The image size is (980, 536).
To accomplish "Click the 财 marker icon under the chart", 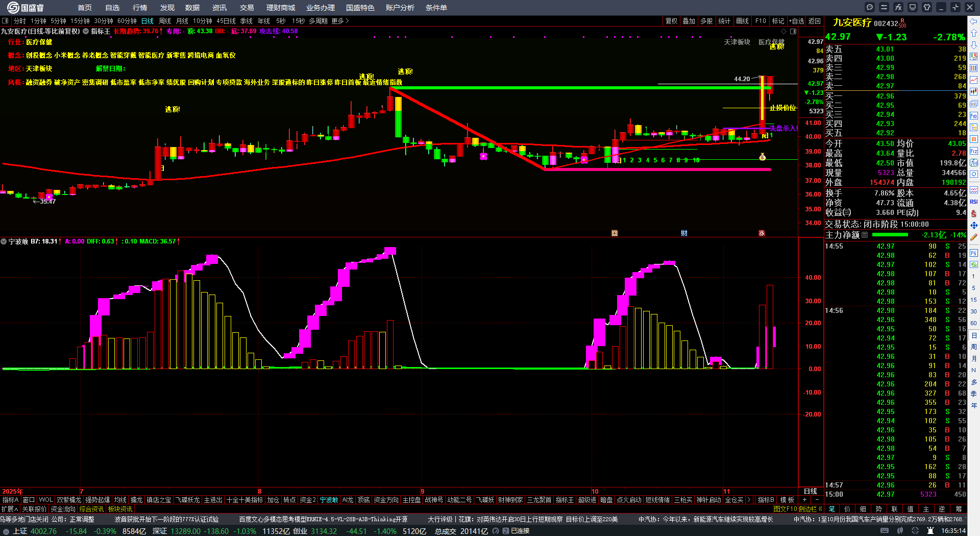I will click(684, 233).
